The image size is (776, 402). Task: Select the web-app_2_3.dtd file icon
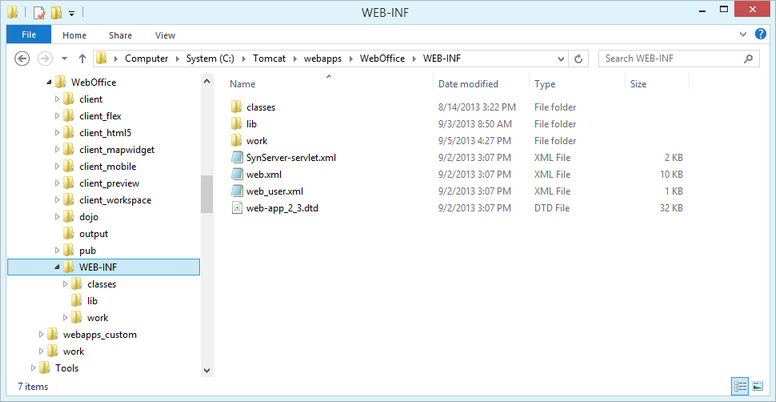238,208
